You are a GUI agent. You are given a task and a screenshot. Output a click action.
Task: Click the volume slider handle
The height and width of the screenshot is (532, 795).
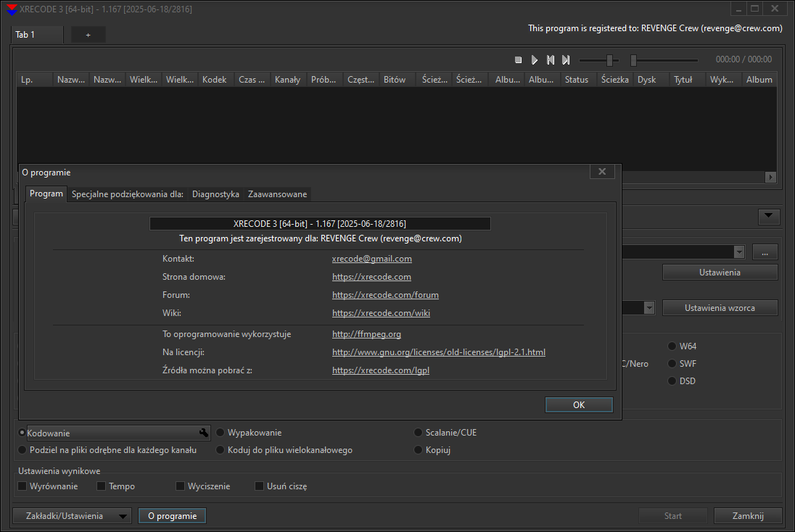tap(609, 60)
